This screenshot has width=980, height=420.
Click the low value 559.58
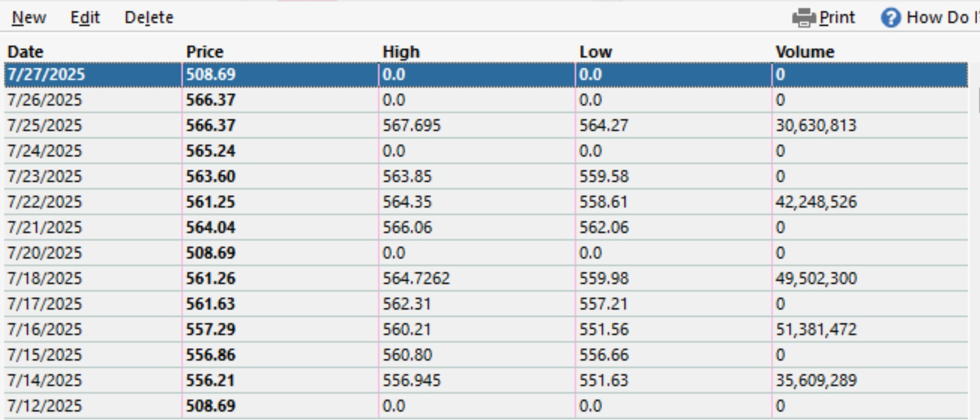tap(604, 176)
